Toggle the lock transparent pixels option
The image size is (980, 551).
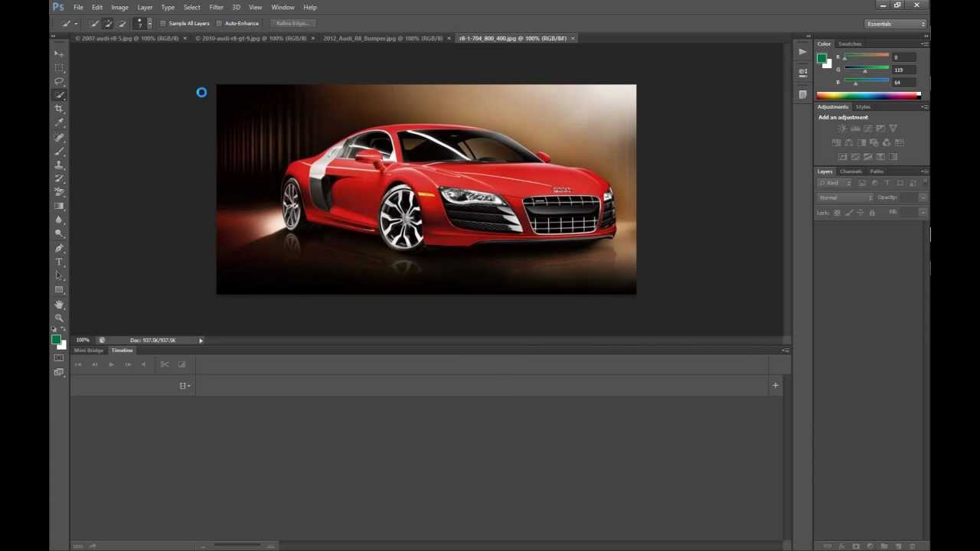[x=837, y=213]
